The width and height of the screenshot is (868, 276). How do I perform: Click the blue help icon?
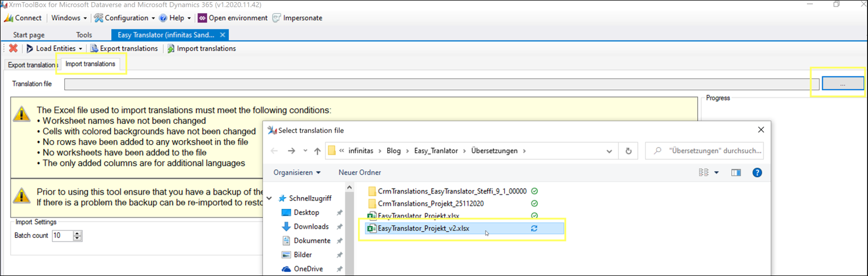coord(757,173)
